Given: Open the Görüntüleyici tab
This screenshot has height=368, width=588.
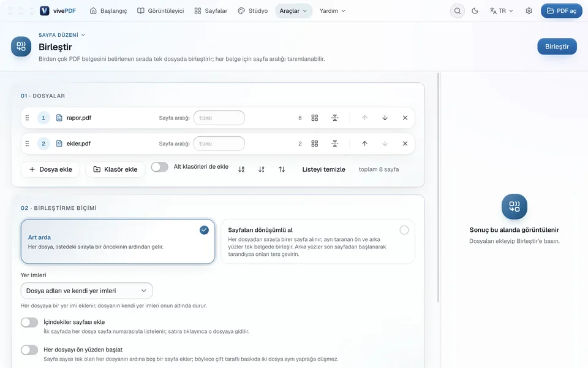Looking at the screenshot, I should click(x=160, y=11).
